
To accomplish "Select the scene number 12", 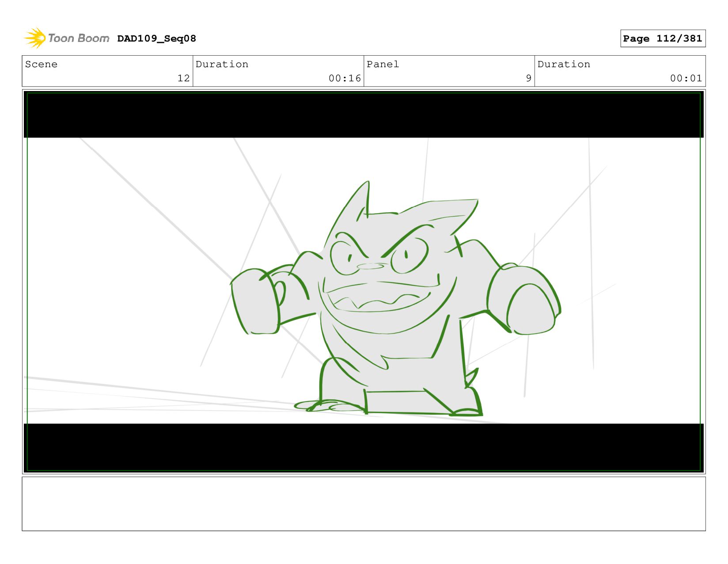I will 183,78.
